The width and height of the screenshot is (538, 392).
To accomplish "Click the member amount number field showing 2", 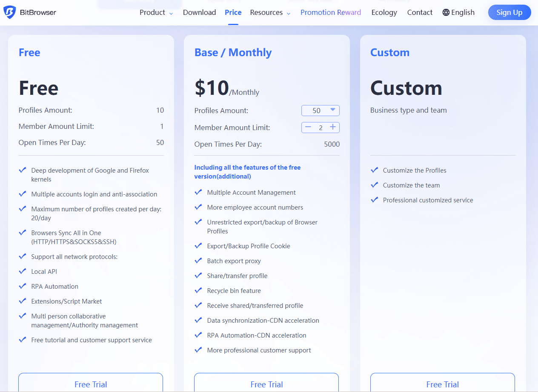I will pyautogui.click(x=321, y=127).
